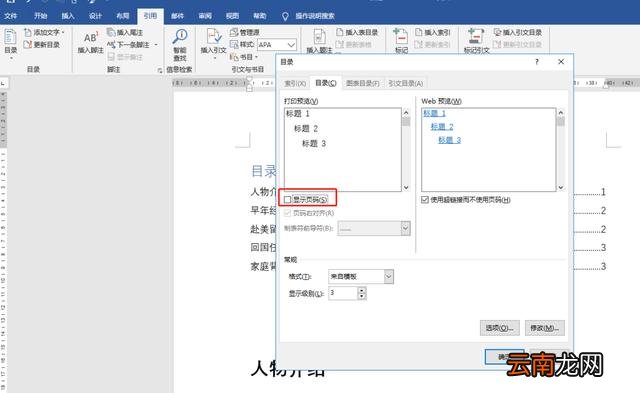Screen dimensions: 640x393
Task: Click the 选项 button in dialog
Action: click(500, 328)
